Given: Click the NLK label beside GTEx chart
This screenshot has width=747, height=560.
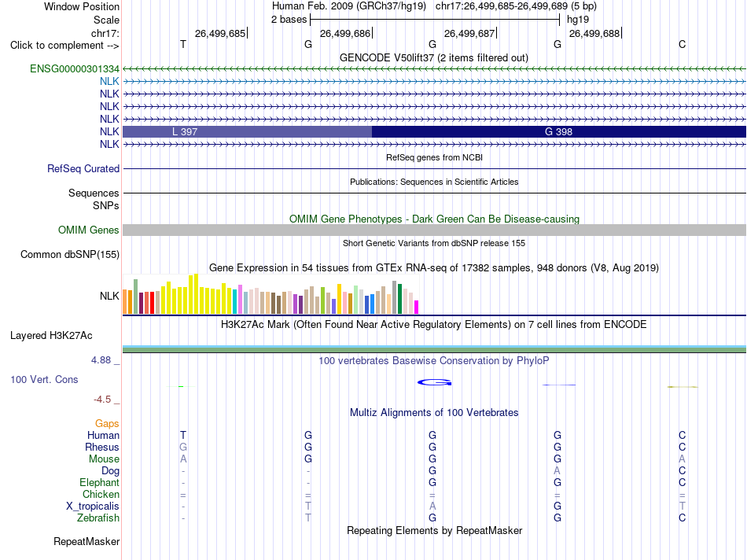Looking at the screenshot, I should pyautogui.click(x=109, y=296).
